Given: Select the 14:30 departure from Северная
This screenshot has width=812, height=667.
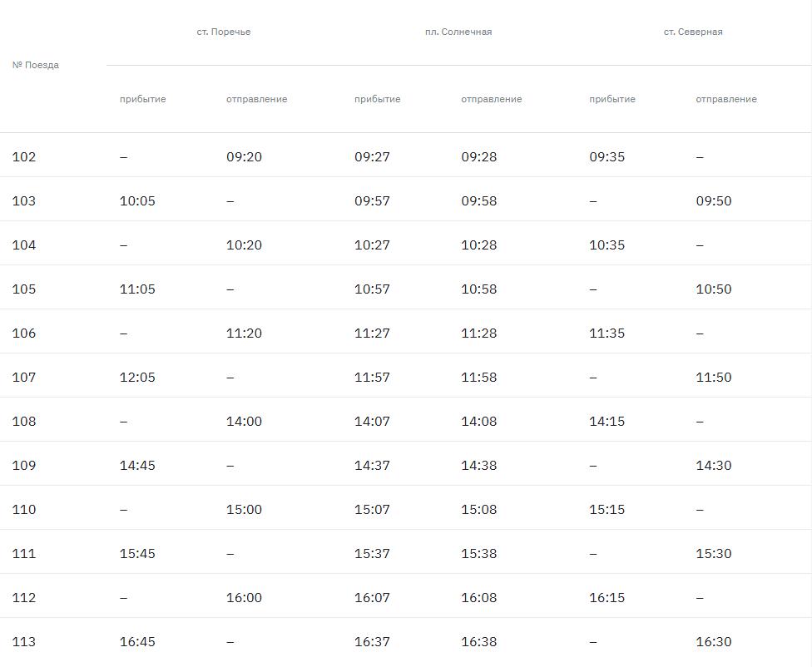Looking at the screenshot, I should pyautogui.click(x=714, y=466).
